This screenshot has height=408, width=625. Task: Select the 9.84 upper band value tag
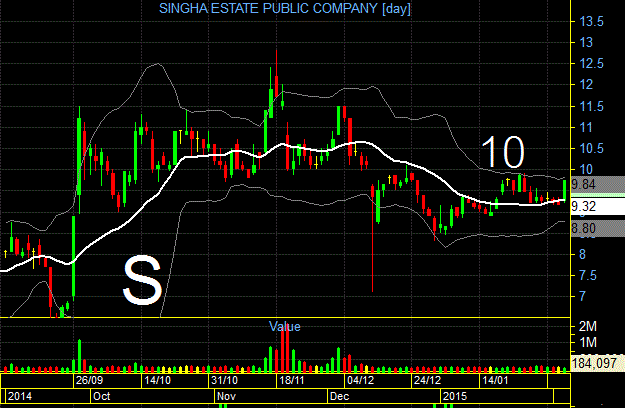pos(598,184)
